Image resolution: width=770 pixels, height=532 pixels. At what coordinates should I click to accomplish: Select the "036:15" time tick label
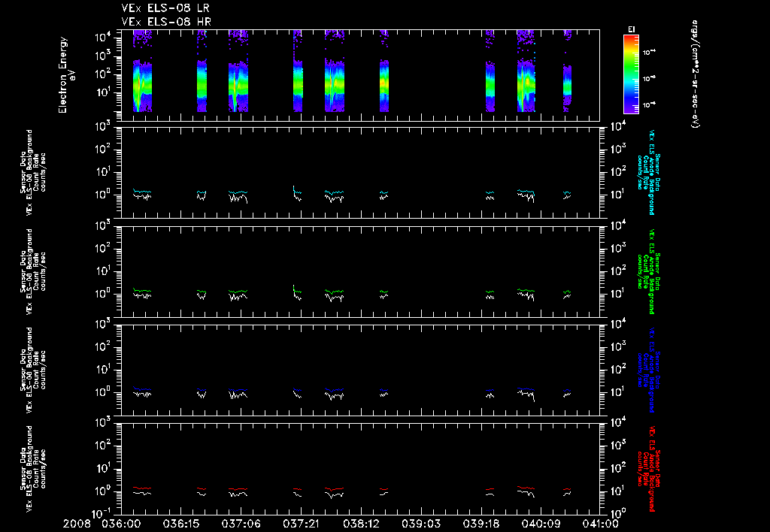pyautogui.click(x=180, y=524)
